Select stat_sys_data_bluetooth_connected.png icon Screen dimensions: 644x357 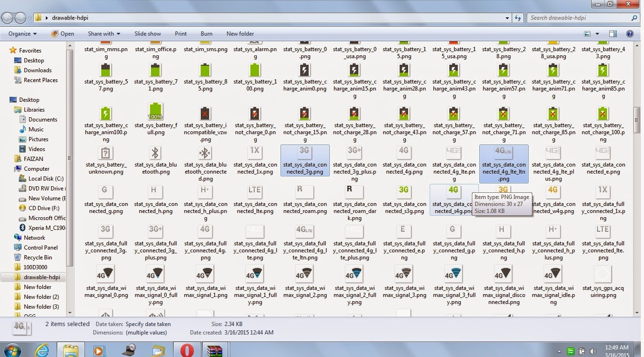pos(205,152)
